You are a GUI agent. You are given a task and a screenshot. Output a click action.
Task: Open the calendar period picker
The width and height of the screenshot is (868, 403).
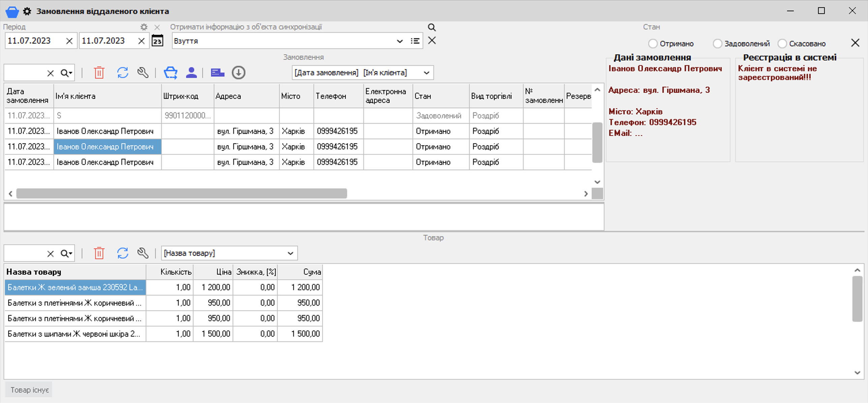(x=157, y=41)
